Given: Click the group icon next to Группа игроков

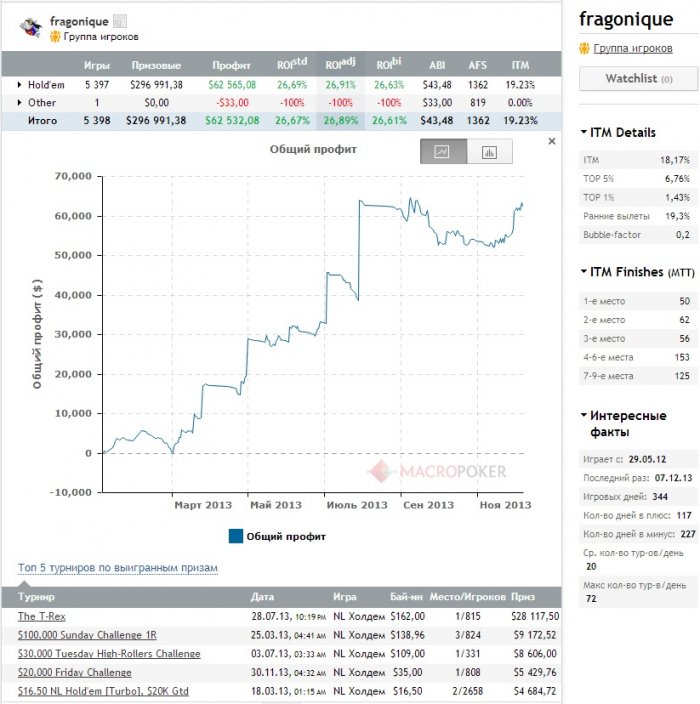Looking at the screenshot, I should click(x=55, y=36).
